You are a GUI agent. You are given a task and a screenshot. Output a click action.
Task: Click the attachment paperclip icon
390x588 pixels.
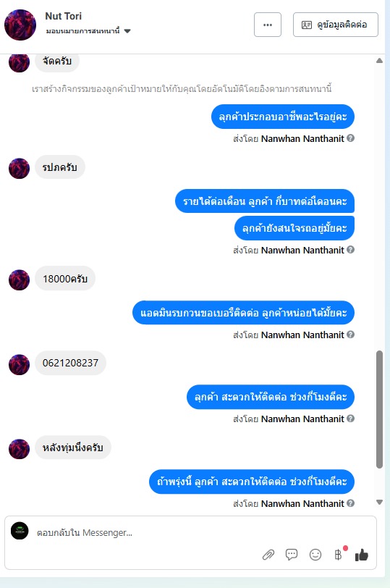click(268, 555)
